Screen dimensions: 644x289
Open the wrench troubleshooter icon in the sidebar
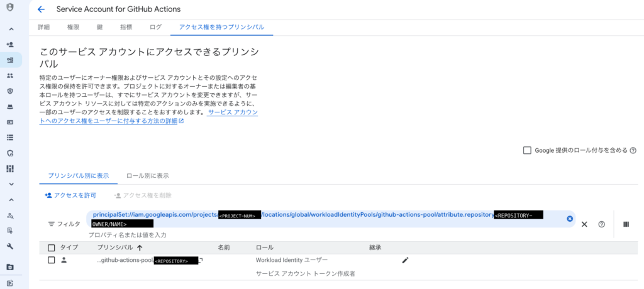pos(11,246)
